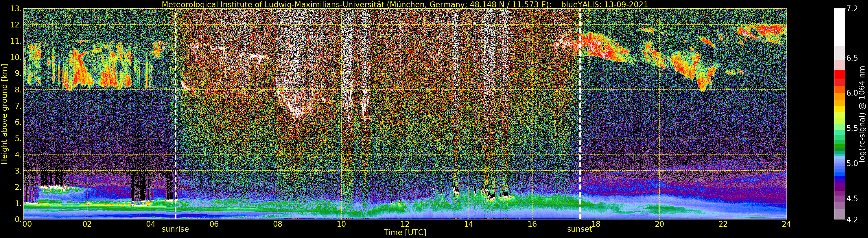Click the height tick label 10.
Screen dimensions: 868x238
coord(16,57)
